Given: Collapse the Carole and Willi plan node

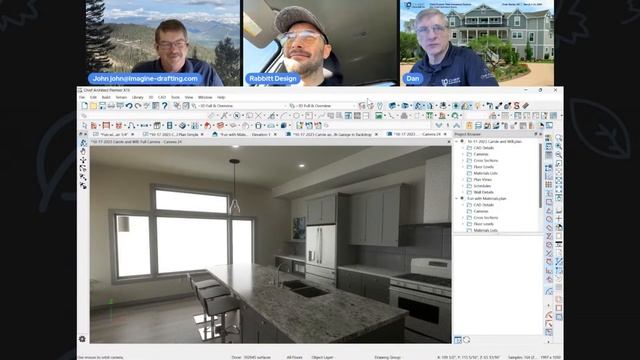Looking at the screenshot, I should (x=457, y=142).
